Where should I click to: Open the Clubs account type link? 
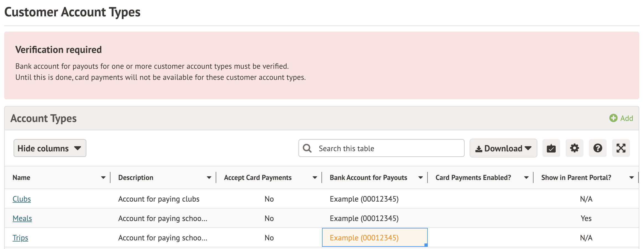(22, 199)
